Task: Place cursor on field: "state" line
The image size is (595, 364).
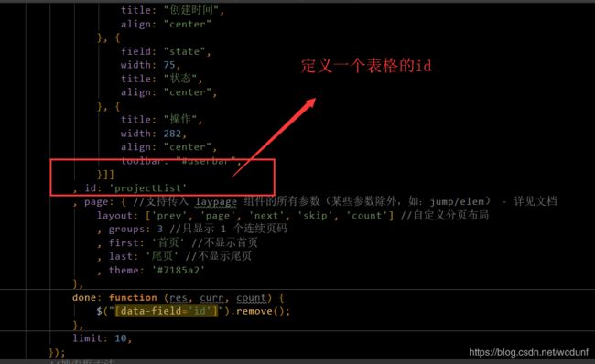Action: point(166,51)
